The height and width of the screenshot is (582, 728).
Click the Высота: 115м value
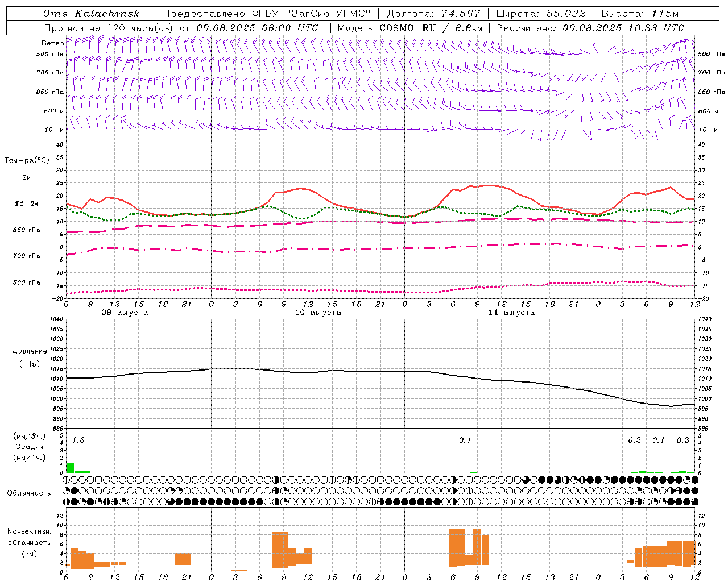[640, 14]
